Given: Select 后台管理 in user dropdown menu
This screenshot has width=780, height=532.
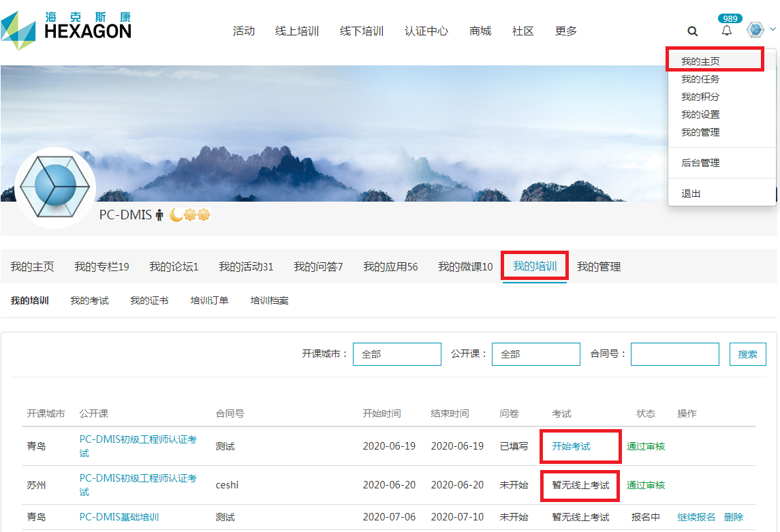Looking at the screenshot, I should click(x=700, y=163).
